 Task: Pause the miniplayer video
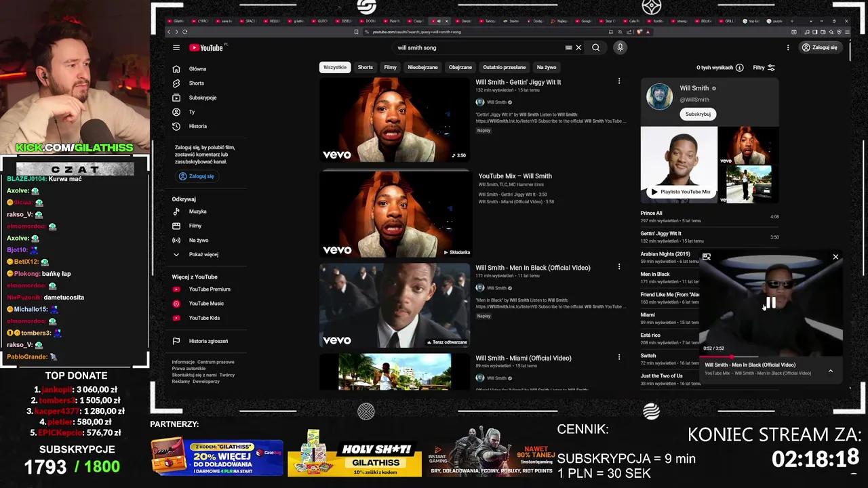pos(771,303)
